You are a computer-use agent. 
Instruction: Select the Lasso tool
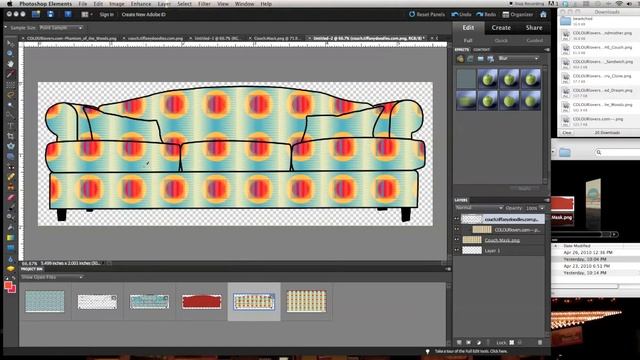pyautogui.click(x=10, y=95)
